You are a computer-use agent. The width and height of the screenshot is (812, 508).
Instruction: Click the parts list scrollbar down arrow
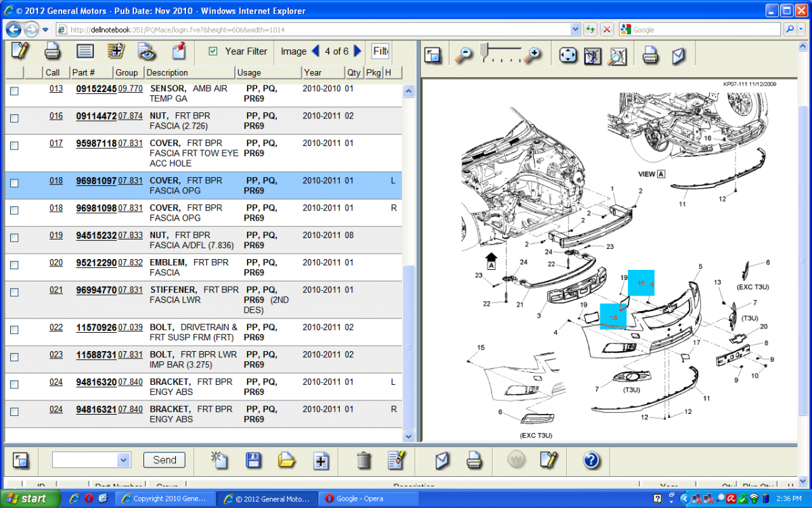coord(408,437)
